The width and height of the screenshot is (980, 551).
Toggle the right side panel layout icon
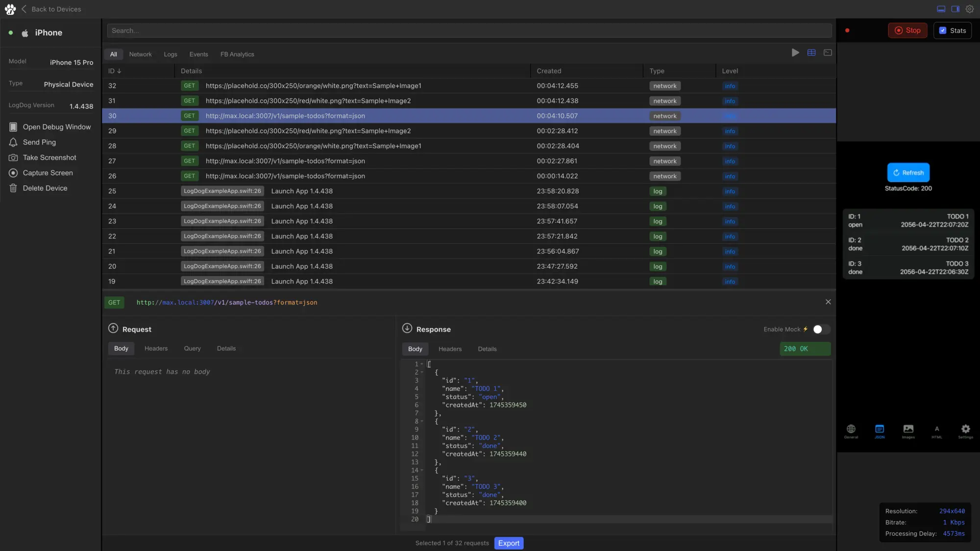point(955,9)
